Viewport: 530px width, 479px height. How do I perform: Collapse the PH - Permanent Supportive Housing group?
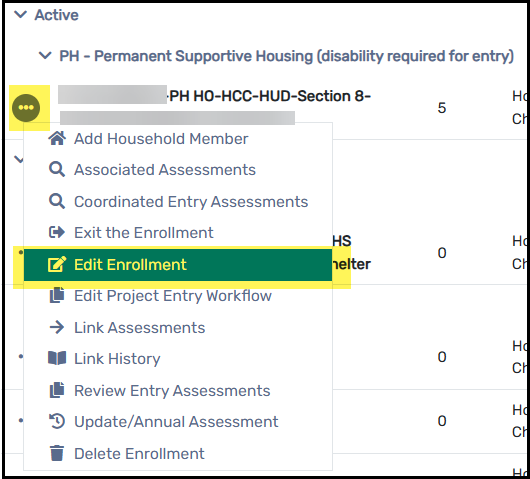(x=45, y=55)
